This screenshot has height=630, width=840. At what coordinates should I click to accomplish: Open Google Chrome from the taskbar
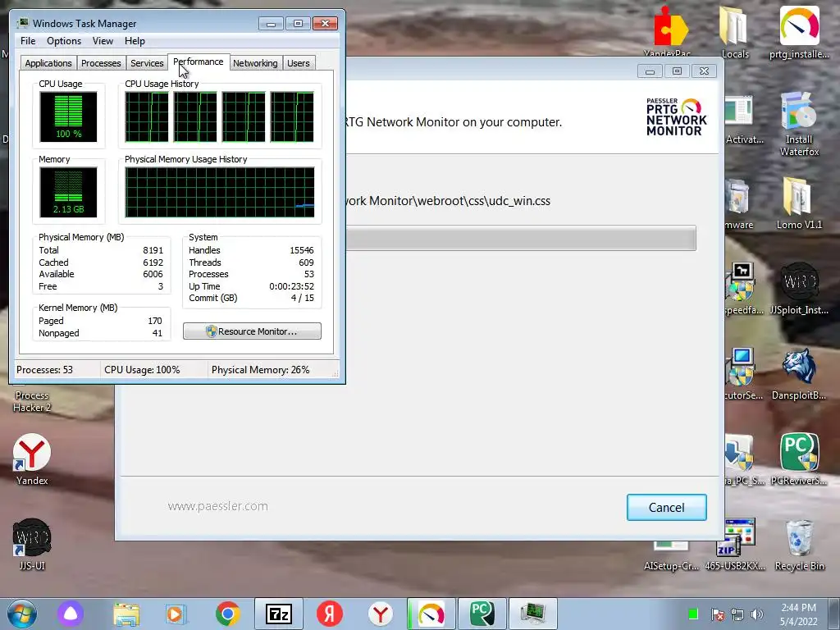pos(228,614)
